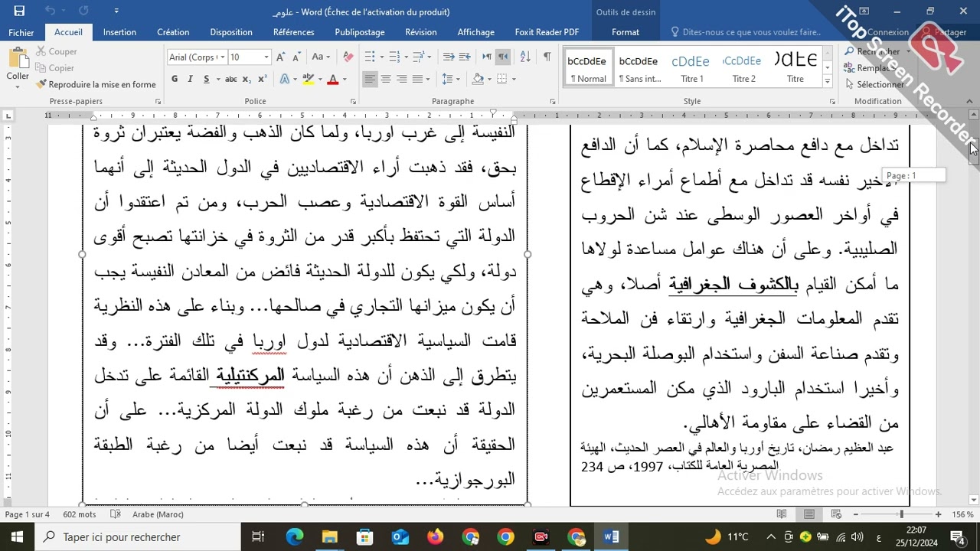Open the Révision tab
The image size is (980, 551).
(x=421, y=32)
